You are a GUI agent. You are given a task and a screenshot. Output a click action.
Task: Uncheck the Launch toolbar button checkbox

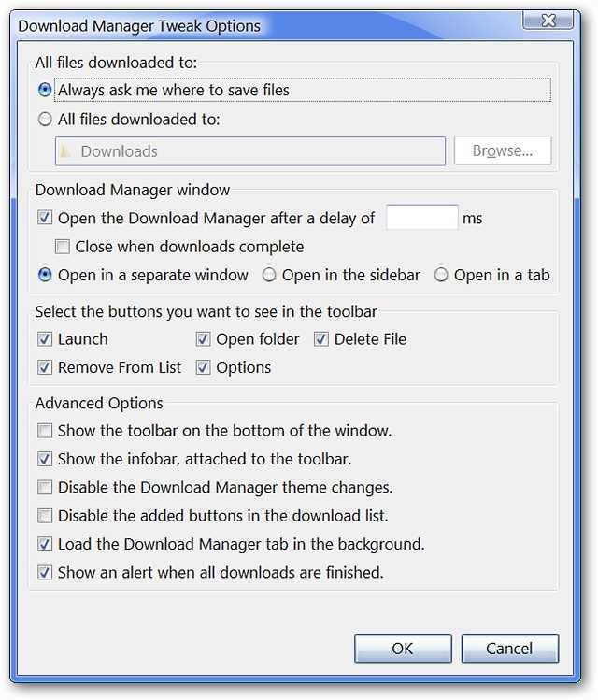(45, 339)
